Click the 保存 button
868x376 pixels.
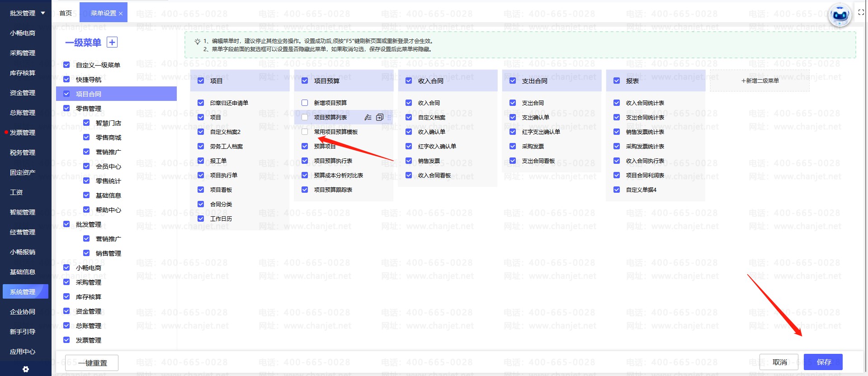pyautogui.click(x=823, y=362)
